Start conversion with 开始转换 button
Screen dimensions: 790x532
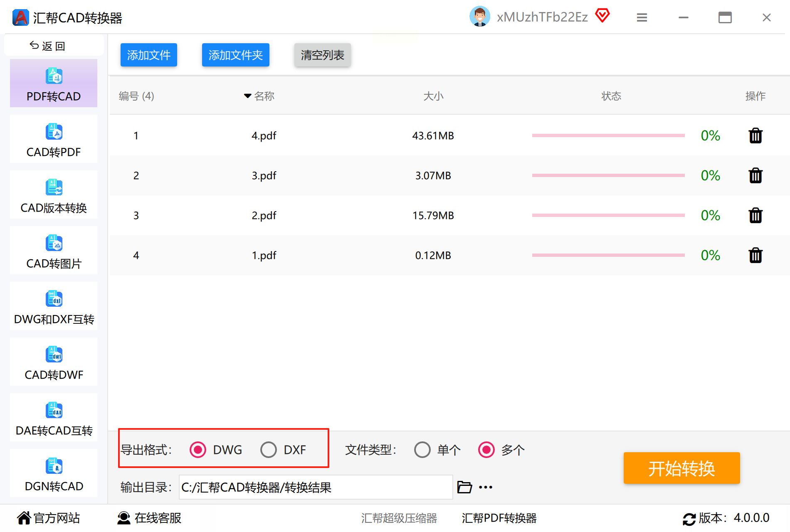point(682,468)
